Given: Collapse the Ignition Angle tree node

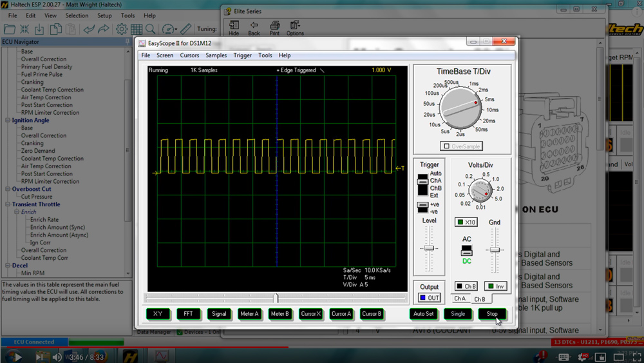Looking at the screenshot, I should click(x=7, y=120).
